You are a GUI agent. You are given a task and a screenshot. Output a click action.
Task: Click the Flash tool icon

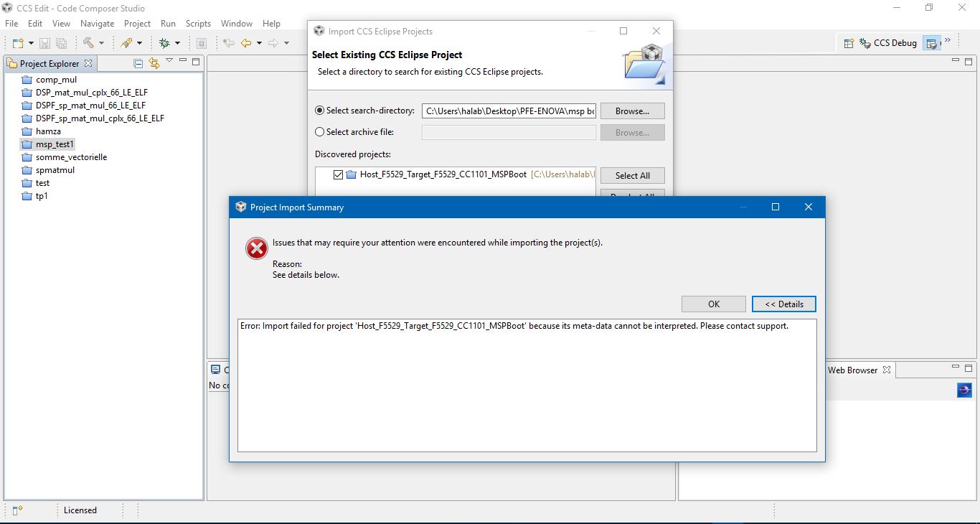[126, 43]
